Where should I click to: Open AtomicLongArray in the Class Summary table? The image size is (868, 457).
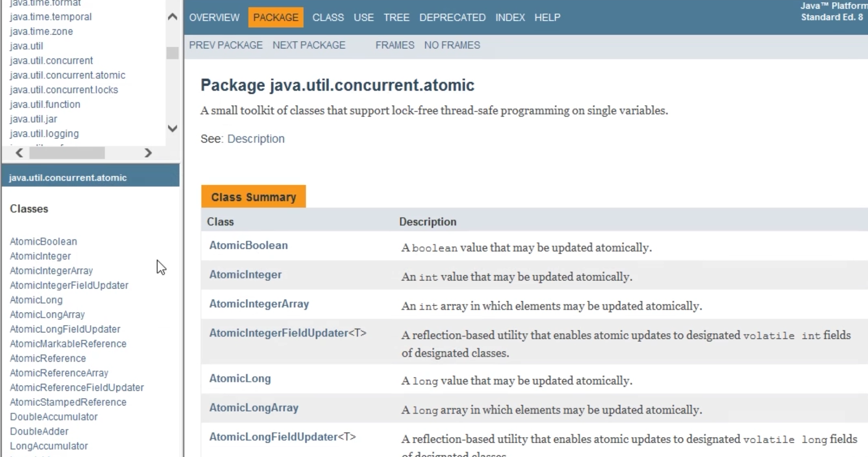254,408
